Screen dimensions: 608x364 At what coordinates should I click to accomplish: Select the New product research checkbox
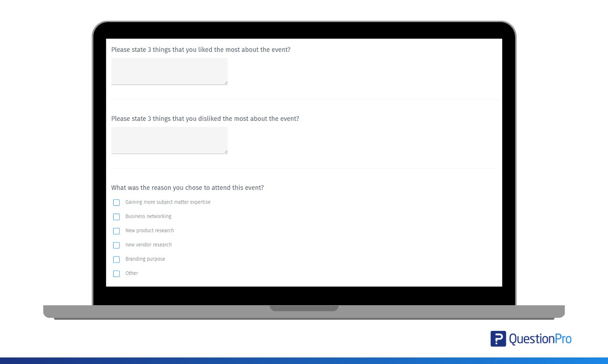pyautogui.click(x=116, y=231)
